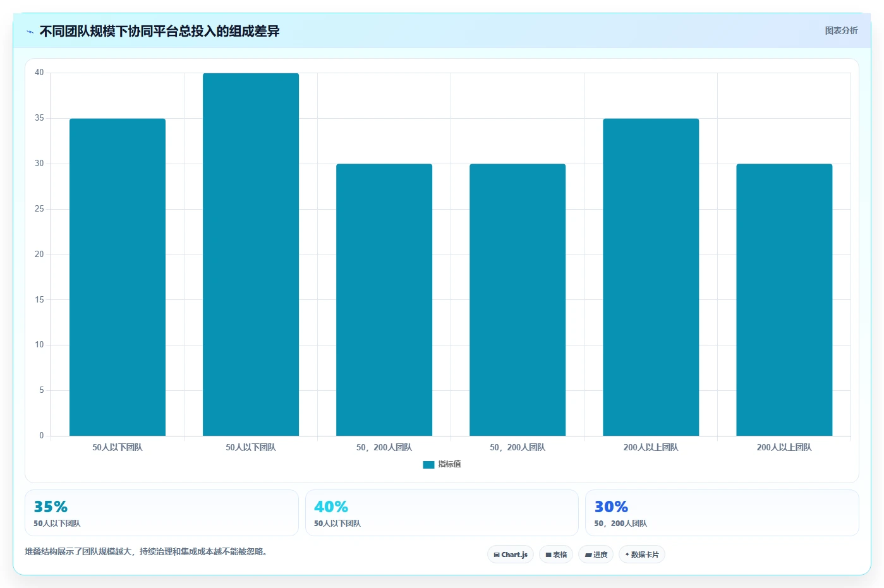
Task: Click the footer note starting with 堆叠结构展示了
Action: pyautogui.click(x=147, y=551)
